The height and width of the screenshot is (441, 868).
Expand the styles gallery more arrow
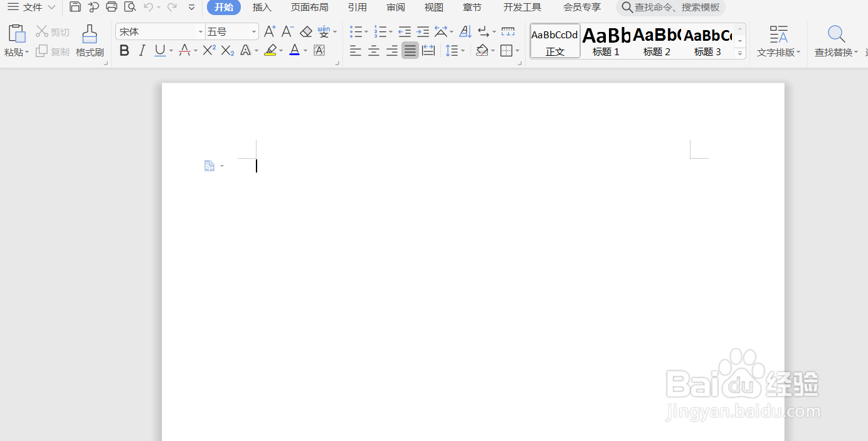pyautogui.click(x=740, y=54)
